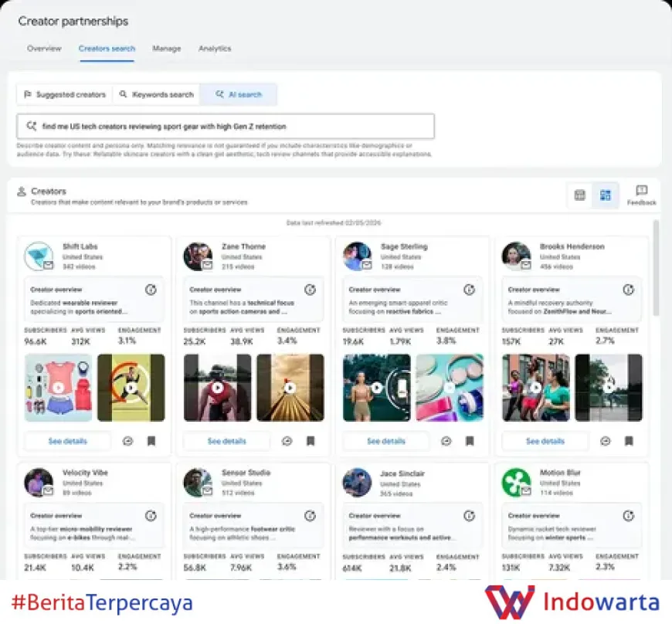Play Shift Labs' second video thumbnail
672x624 pixels.
click(131, 388)
